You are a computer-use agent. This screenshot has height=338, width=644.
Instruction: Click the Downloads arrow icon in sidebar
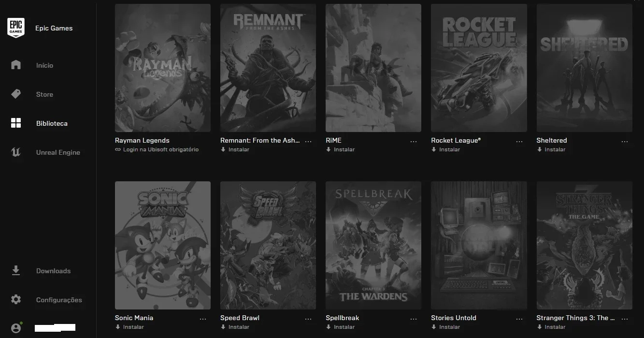point(16,270)
